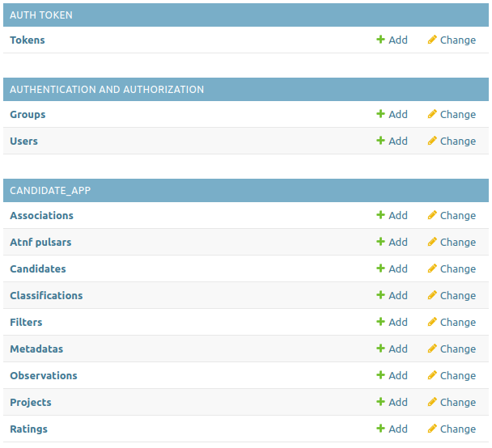
Task: Click the green plus icon in the Observations row
Action: tap(380, 374)
